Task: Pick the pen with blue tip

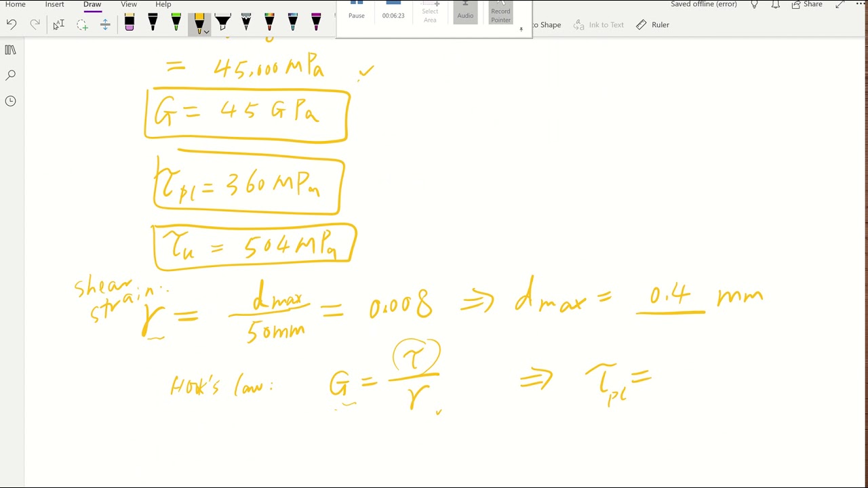Action: pos(292,23)
